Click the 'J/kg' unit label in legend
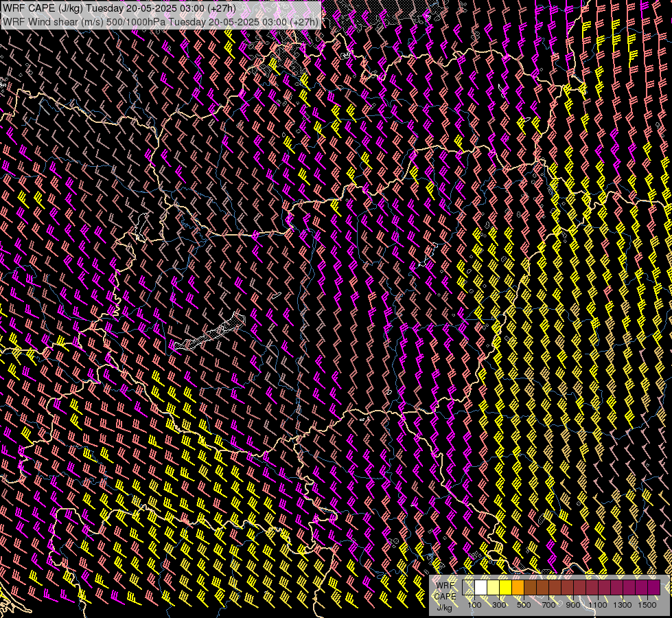The height and width of the screenshot is (618, 672). tap(444, 608)
